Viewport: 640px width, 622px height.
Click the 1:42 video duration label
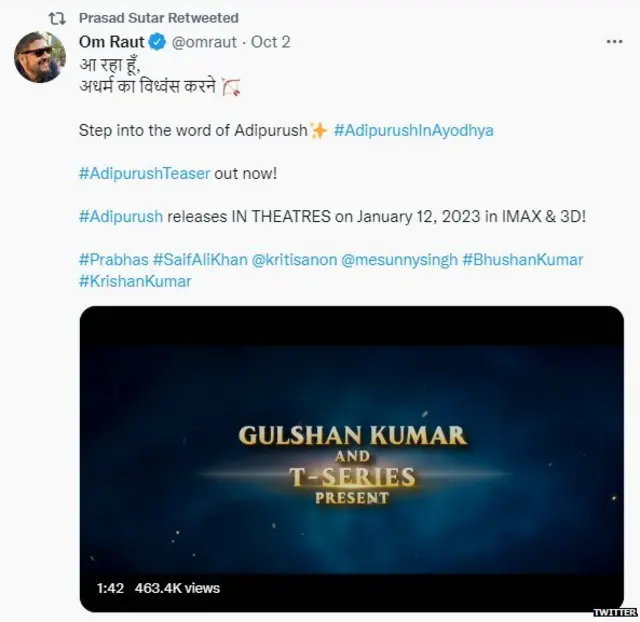[x=110, y=588]
